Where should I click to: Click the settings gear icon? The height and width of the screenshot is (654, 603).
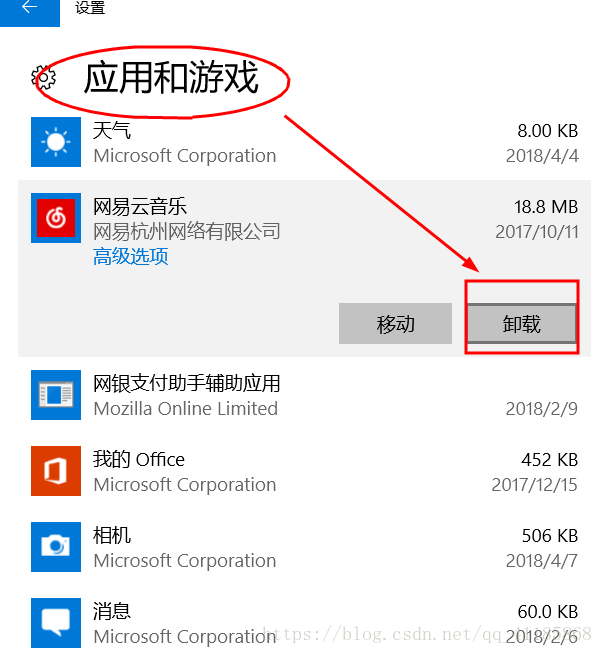pyautogui.click(x=43, y=78)
